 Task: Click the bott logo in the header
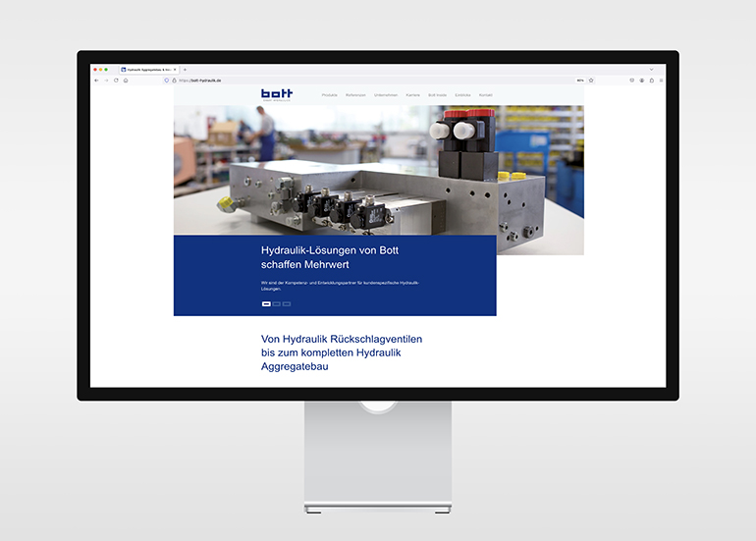(277, 94)
